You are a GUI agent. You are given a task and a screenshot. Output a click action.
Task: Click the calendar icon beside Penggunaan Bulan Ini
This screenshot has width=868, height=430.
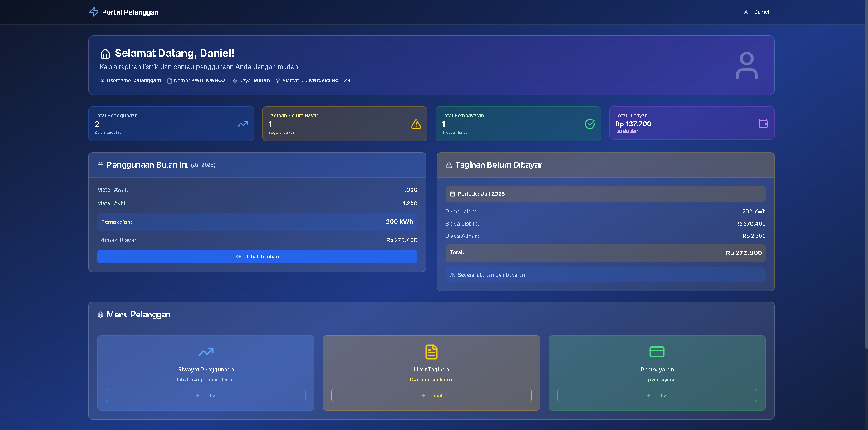click(100, 165)
